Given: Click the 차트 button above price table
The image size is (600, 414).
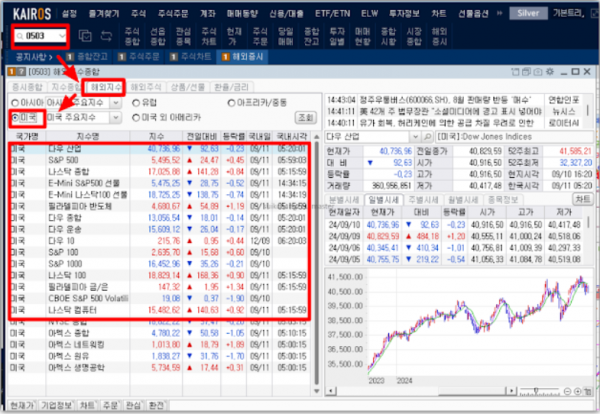Looking at the screenshot, I should coord(582,199).
